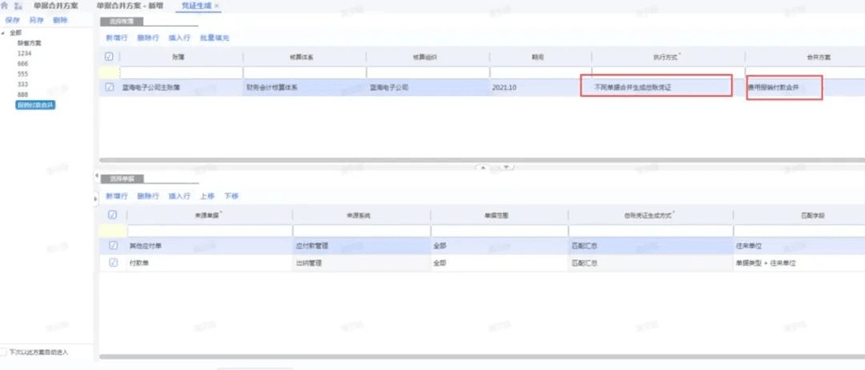Switch to the 单据合并方案 - 新增 tab
Screen dimensions: 865x370
click(130, 6)
